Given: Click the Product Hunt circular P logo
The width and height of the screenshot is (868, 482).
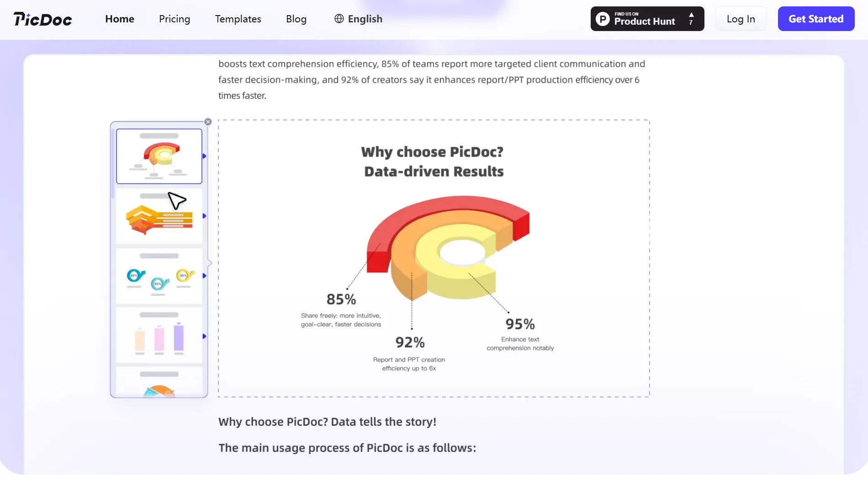Looking at the screenshot, I should [603, 19].
